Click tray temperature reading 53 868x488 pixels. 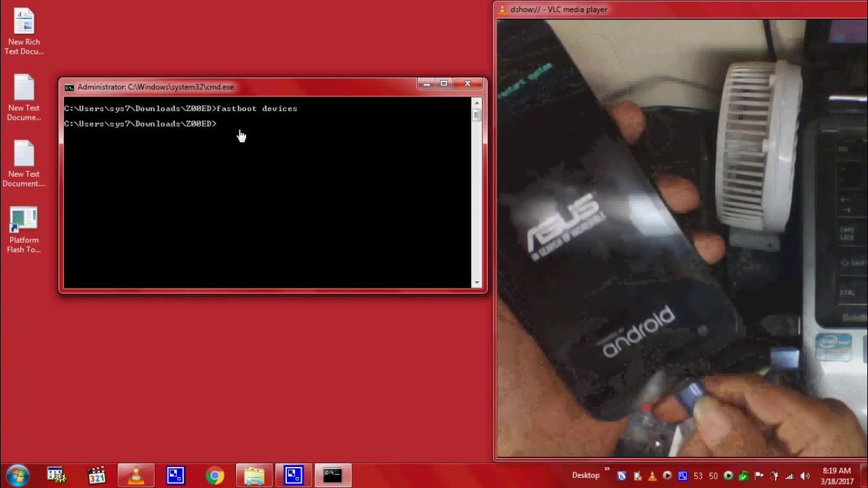(698, 476)
